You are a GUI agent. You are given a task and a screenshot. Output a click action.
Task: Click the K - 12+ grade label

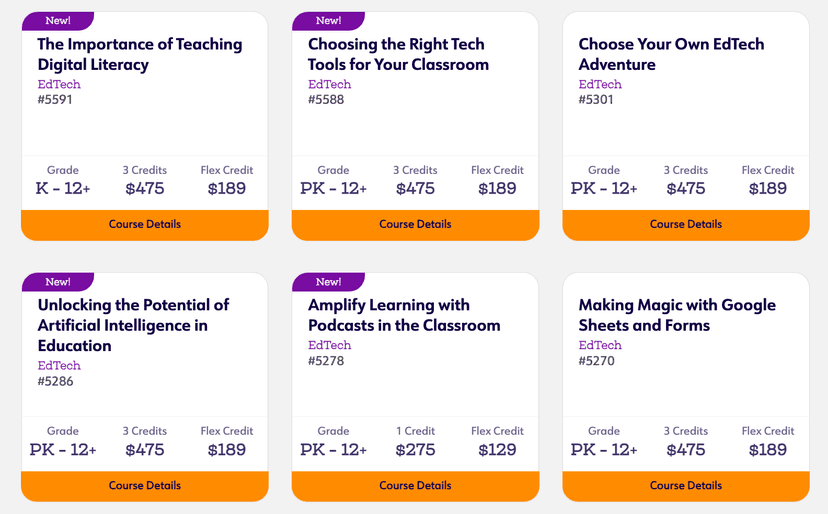63,189
